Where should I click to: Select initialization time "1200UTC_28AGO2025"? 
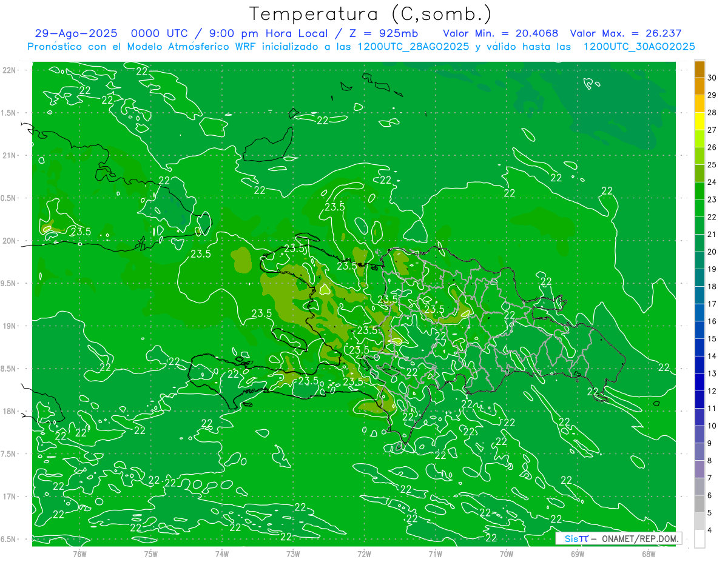[x=413, y=47]
